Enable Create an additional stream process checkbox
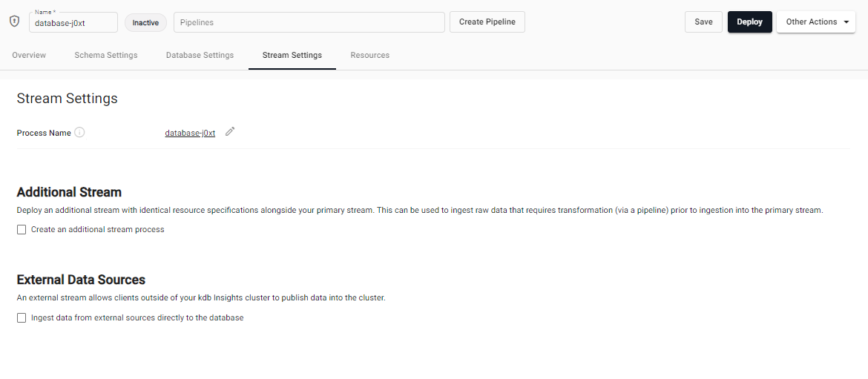 pyautogui.click(x=22, y=230)
